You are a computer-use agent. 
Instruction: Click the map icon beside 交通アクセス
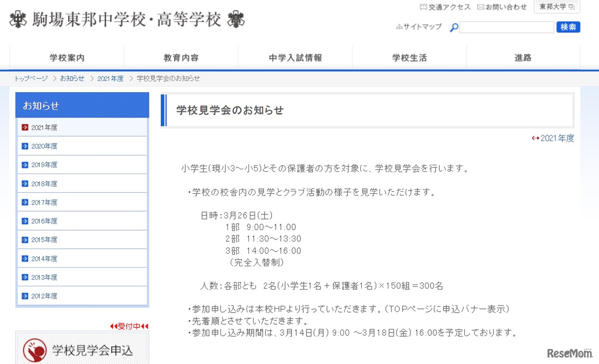[x=423, y=7]
